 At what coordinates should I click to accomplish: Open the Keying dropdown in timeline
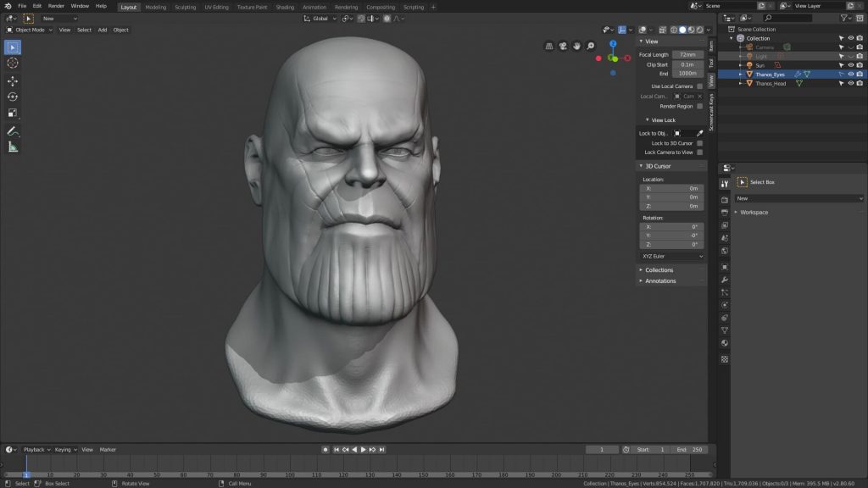(65, 450)
